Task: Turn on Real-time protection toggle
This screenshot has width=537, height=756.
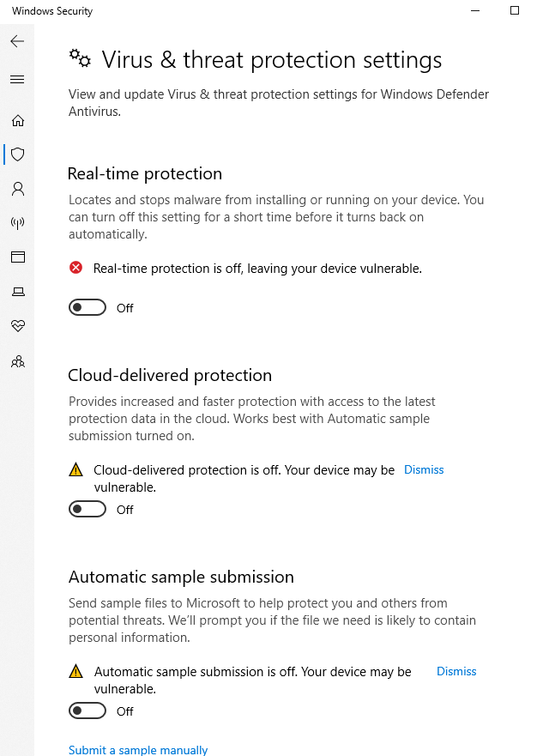Action: click(x=87, y=307)
